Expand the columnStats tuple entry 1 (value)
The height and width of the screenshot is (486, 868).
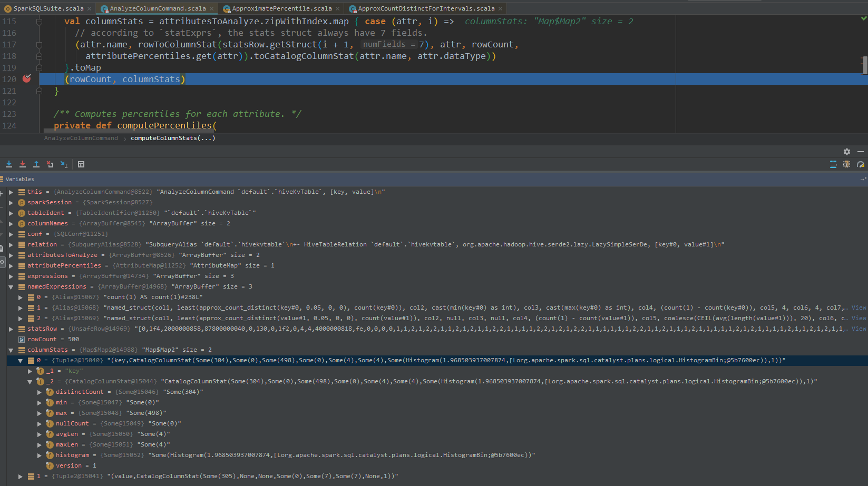[x=21, y=477]
